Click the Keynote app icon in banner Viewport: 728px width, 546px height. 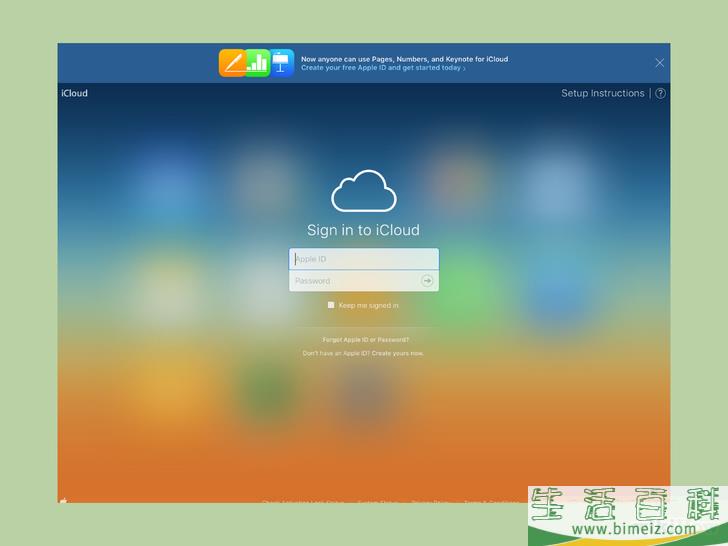[281, 63]
